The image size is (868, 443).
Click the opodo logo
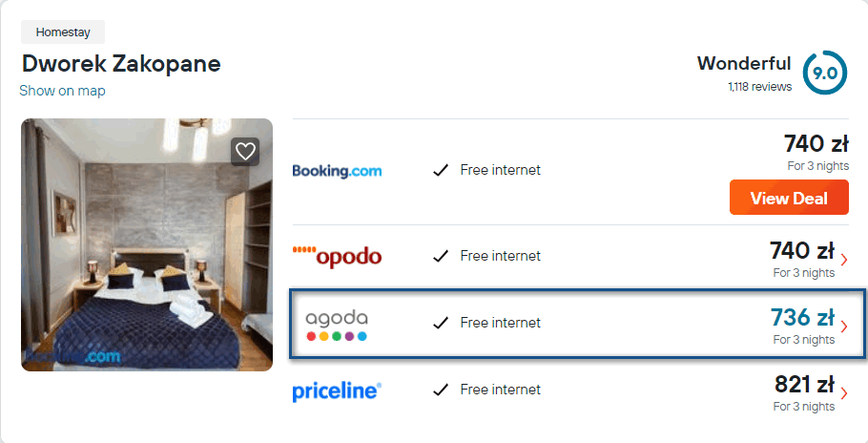coord(337,256)
